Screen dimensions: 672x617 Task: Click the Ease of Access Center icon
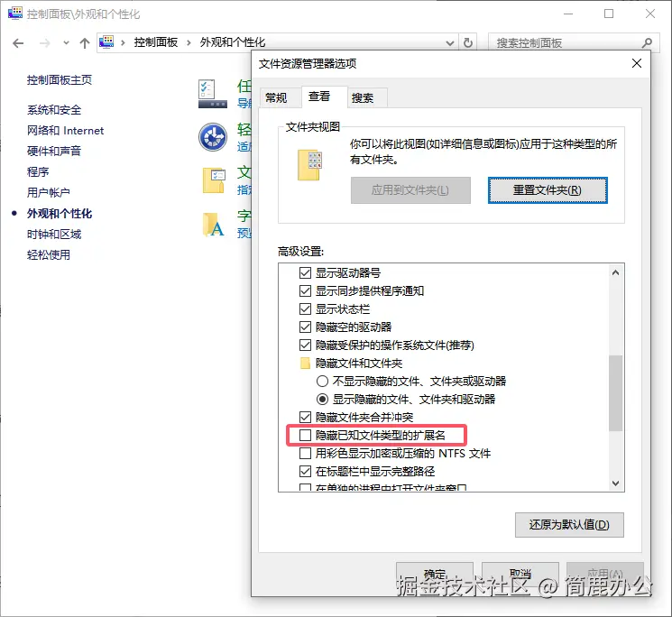pyautogui.click(x=213, y=137)
